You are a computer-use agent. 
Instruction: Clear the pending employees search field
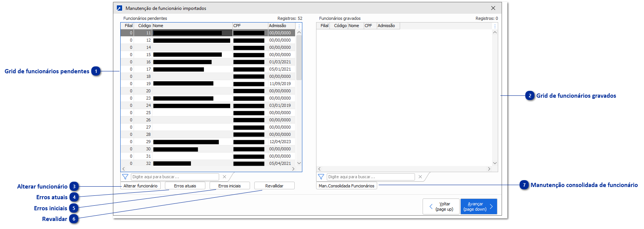pyautogui.click(x=224, y=177)
